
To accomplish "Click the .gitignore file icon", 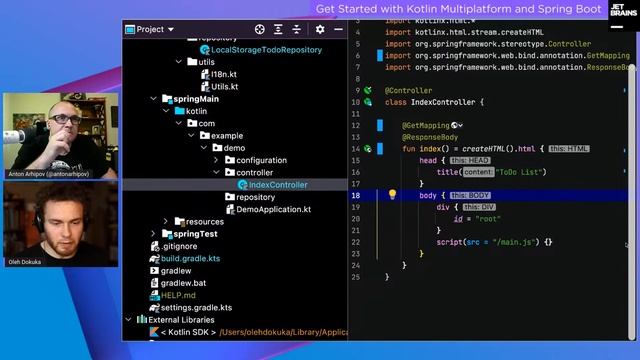I will (x=155, y=246).
